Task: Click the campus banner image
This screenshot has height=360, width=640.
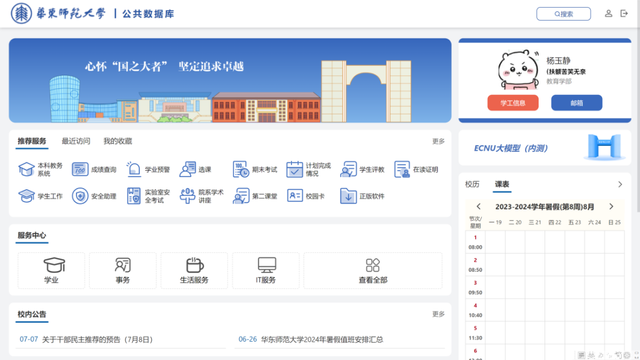Action: pos(230,80)
